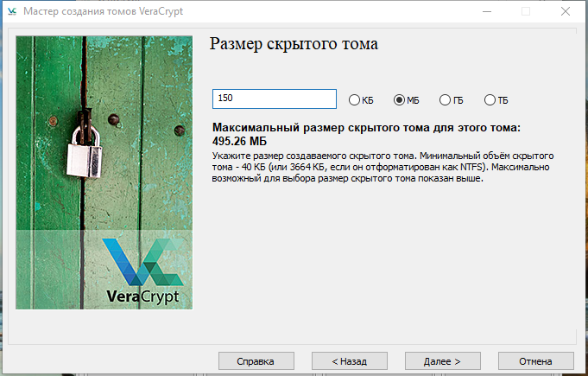Select the ГБ size unit

coord(451,99)
